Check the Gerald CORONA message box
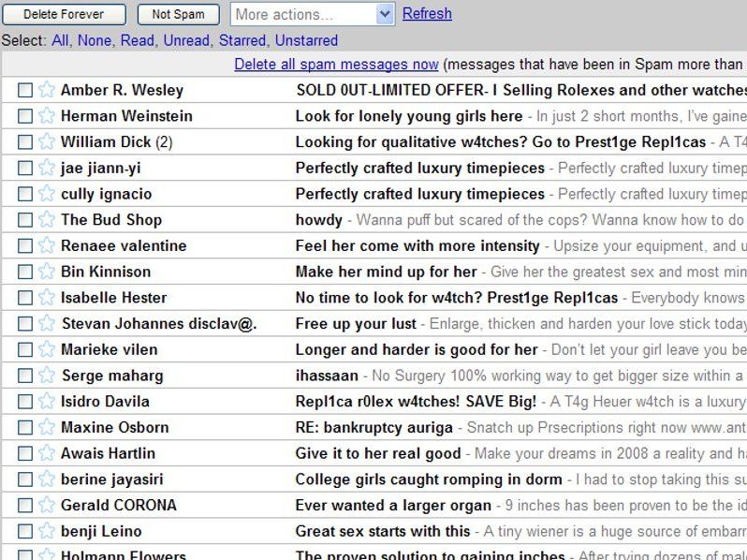 24,505
